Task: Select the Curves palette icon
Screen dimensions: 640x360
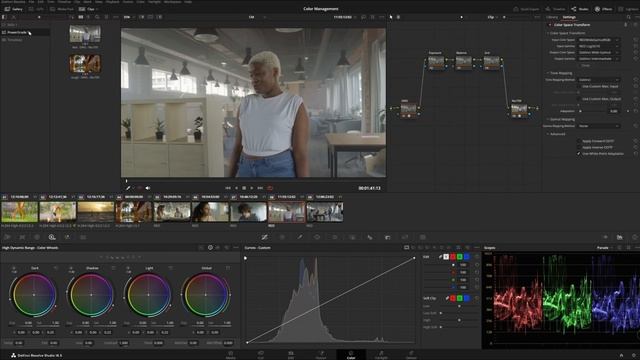Action: point(264,237)
